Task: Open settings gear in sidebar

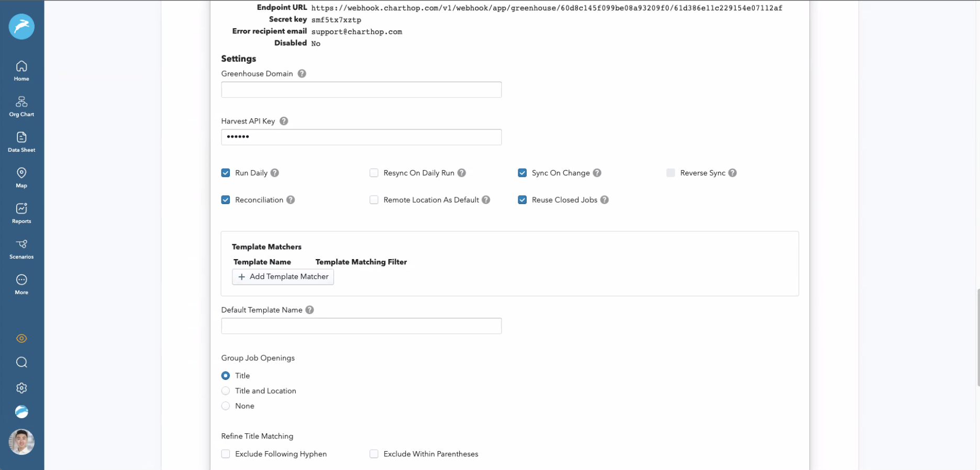Action: (x=21, y=388)
